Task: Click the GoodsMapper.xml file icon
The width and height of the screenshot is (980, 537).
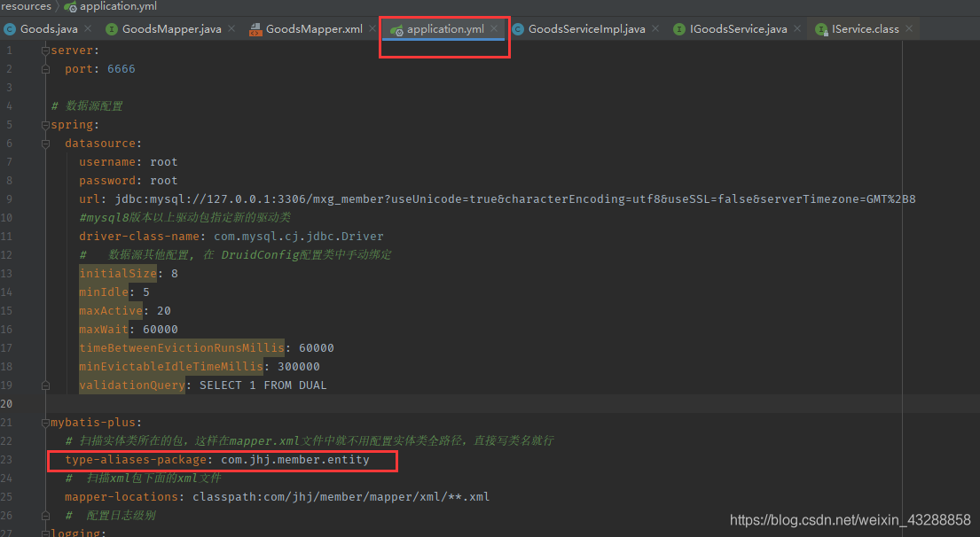Action: [255, 29]
